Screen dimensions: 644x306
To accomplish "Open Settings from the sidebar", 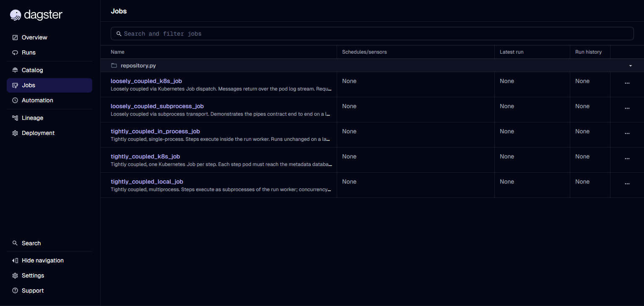I will [x=49, y=275].
